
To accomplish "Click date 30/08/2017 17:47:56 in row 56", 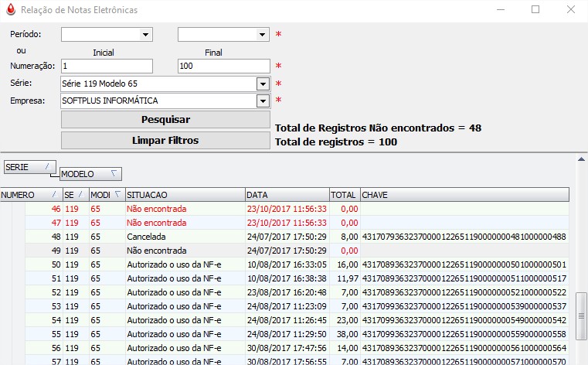I will tap(287, 348).
